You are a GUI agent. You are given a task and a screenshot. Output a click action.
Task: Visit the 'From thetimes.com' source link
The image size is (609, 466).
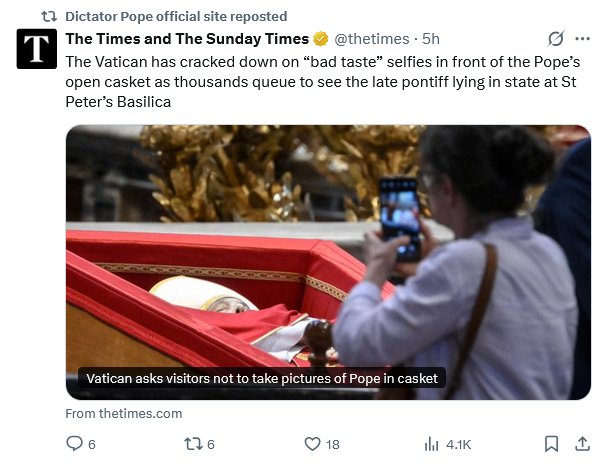(x=124, y=413)
